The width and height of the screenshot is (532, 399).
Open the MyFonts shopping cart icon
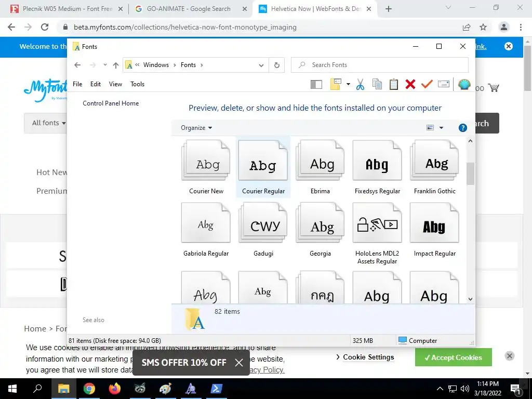[x=494, y=88]
